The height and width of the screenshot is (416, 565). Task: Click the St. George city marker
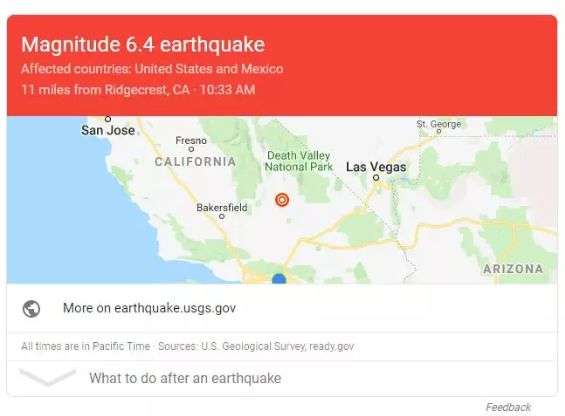(x=439, y=131)
